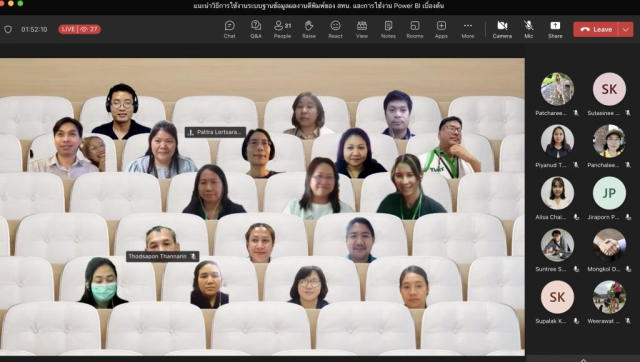The image size is (640, 362).
Task: Click the LIVE viewer count badge
Action: (79, 29)
